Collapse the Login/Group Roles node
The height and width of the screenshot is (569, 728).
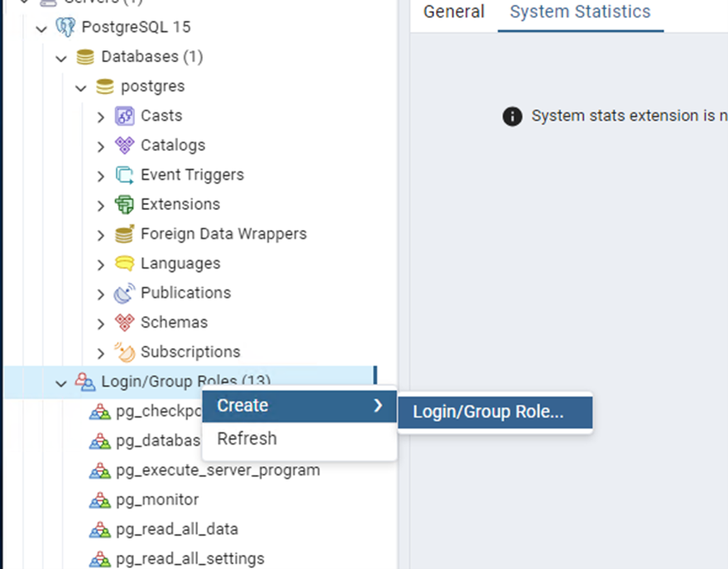pos(61,382)
